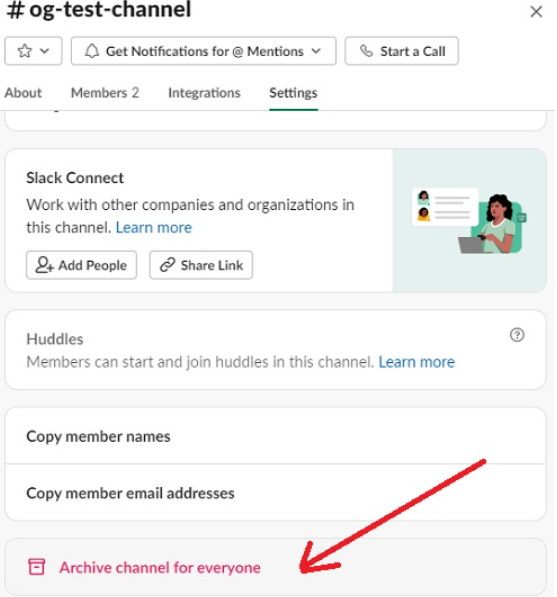The image size is (557, 597).
Task: Open the Members 2 tab
Action: coord(105,93)
